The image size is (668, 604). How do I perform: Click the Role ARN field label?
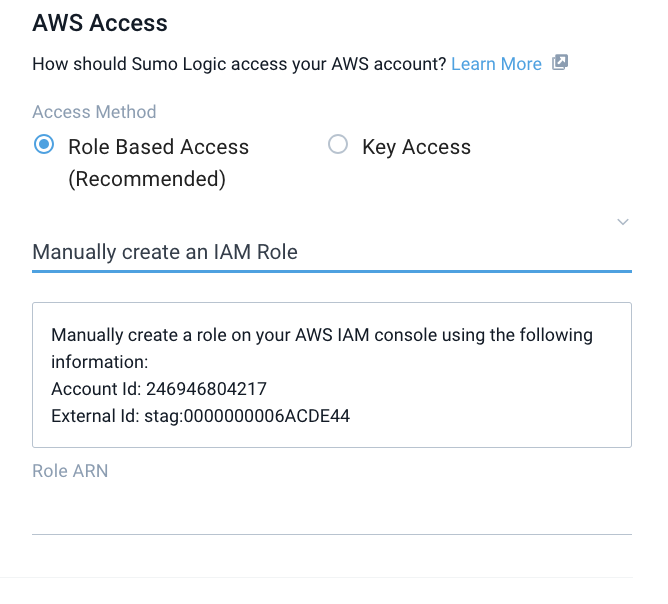click(x=70, y=470)
